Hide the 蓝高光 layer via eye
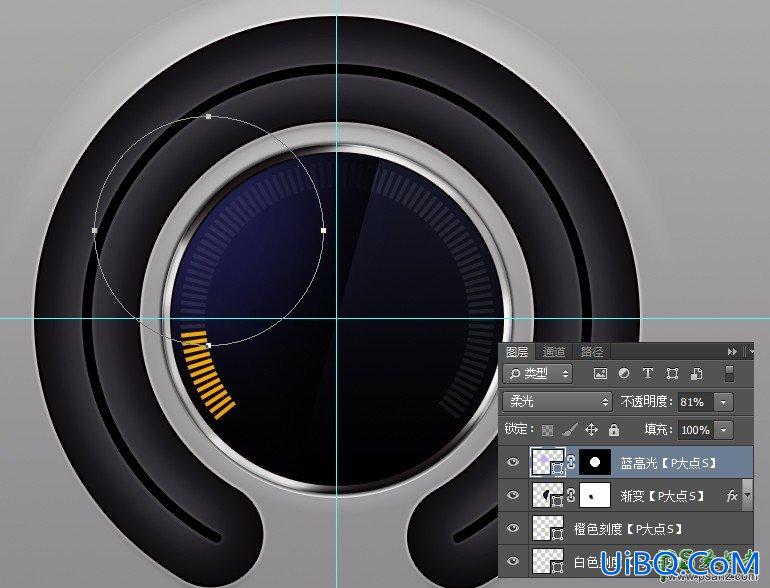Image resolution: width=770 pixels, height=588 pixels. pyautogui.click(x=513, y=462)
